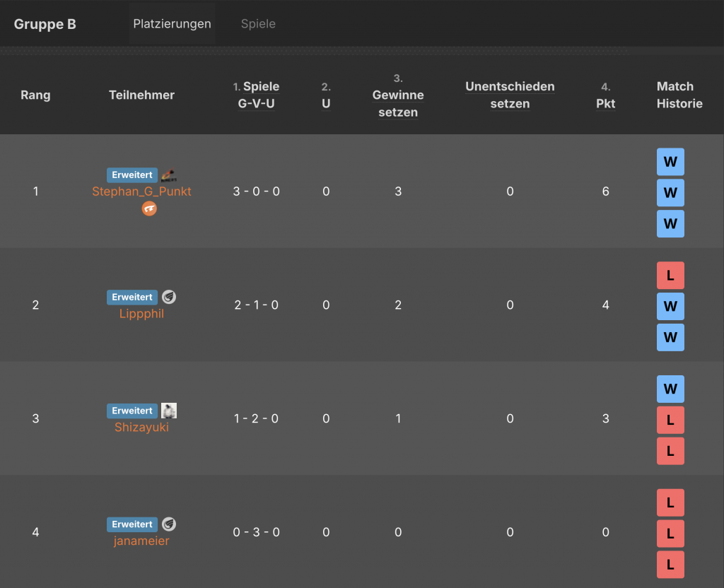724x588 pixels.
Task: Open the janameier participant link
Action: 141,541
